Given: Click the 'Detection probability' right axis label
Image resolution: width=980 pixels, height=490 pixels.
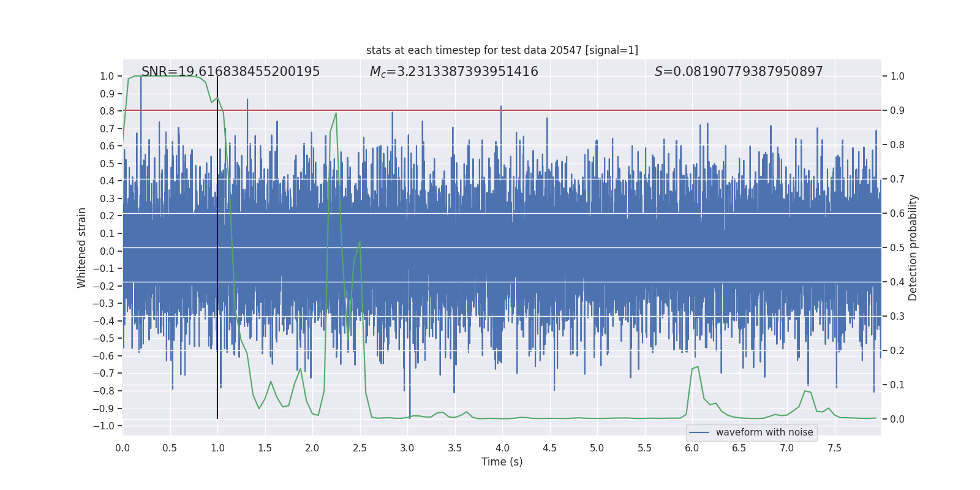Looking at the screenshot, I should (913, 247).
